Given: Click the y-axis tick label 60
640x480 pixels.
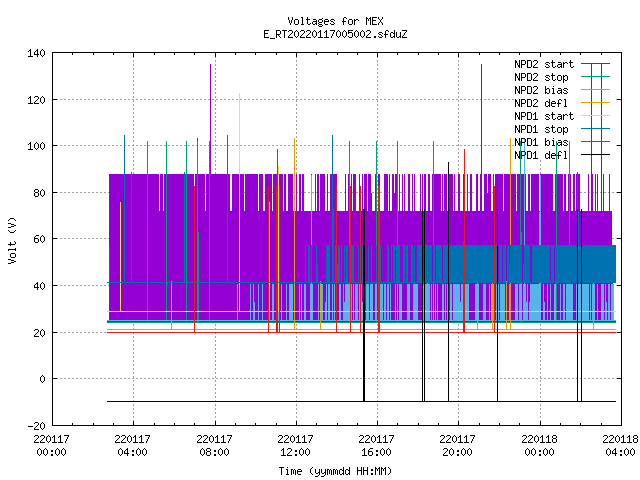Looking at the screenshot, I should pyautogui.click(x=40, y=239).
